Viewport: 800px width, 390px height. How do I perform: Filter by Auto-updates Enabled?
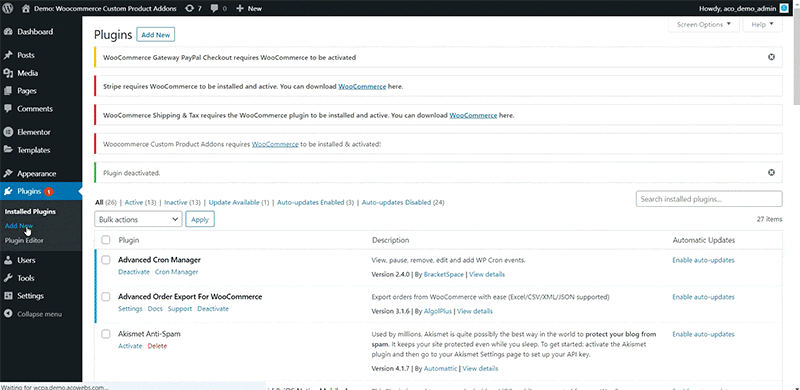click(x=311, y=202)
